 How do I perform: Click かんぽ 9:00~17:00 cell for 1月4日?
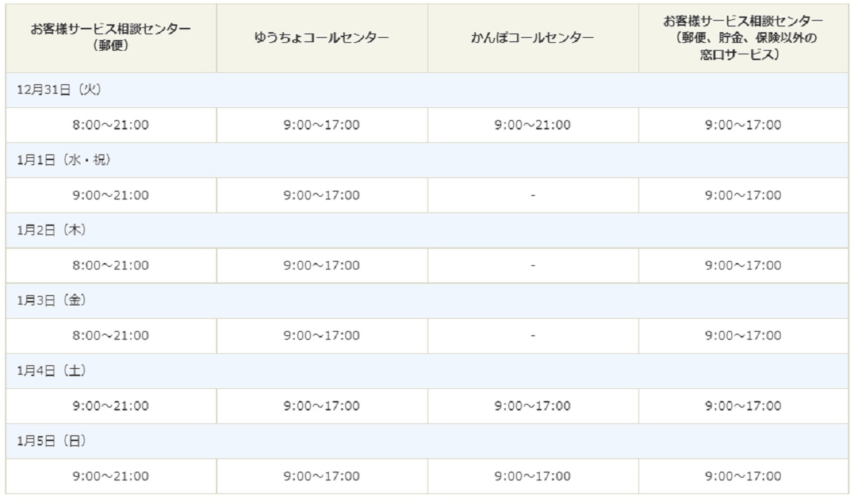(x=533, y=406)
